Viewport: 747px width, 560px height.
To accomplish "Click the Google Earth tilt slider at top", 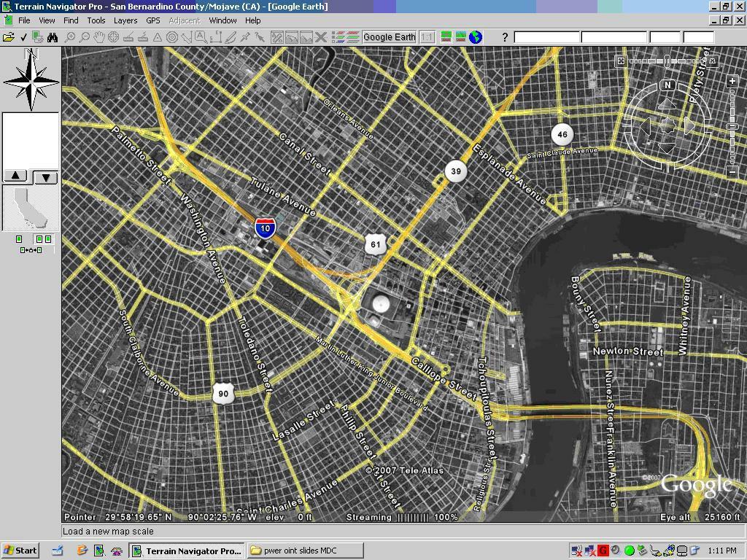I will point(667,61).
